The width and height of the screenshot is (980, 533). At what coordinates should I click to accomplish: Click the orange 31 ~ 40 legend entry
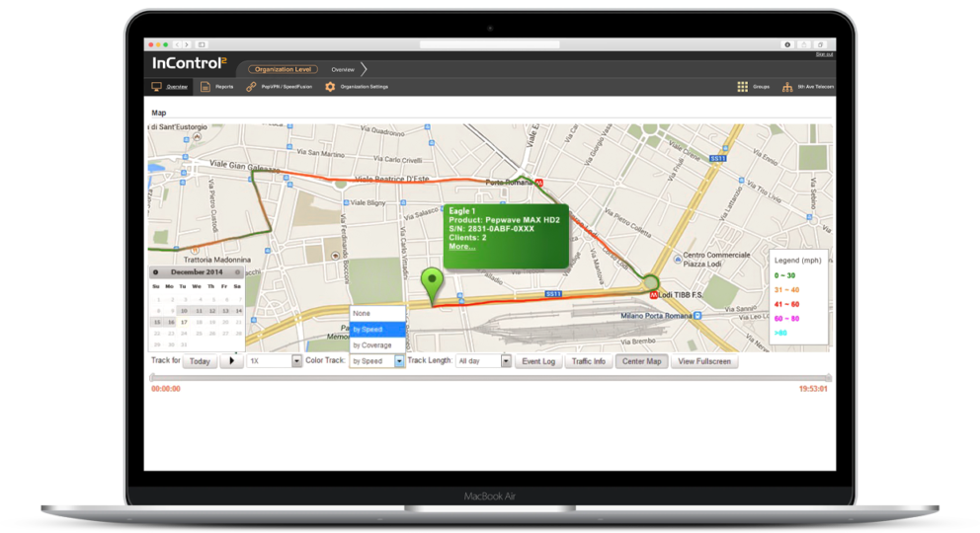pos(786,289)
